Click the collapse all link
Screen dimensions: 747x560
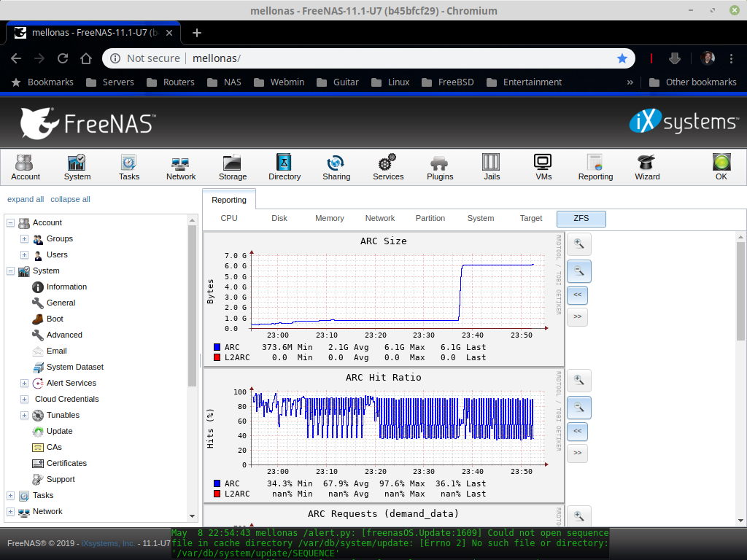point(70,199)
